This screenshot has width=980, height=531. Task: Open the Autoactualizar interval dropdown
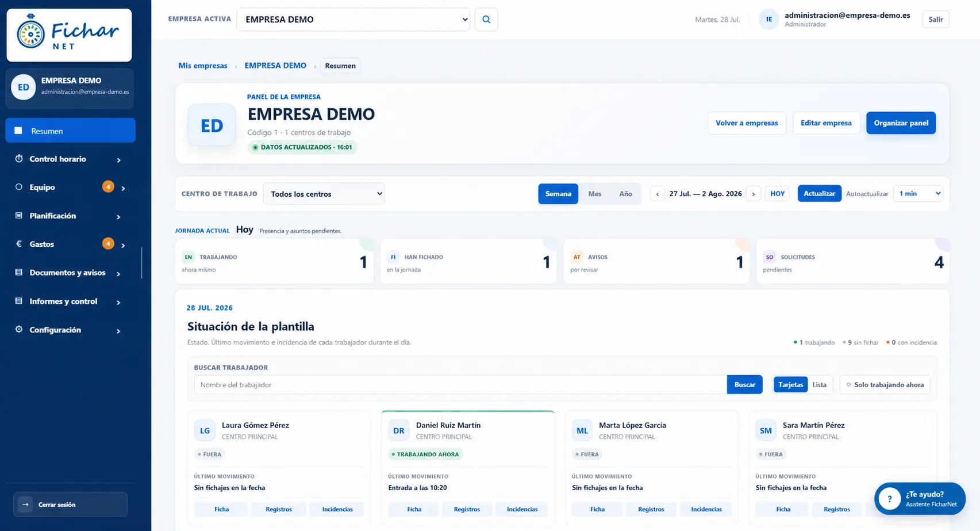click(x=918, y=194)
